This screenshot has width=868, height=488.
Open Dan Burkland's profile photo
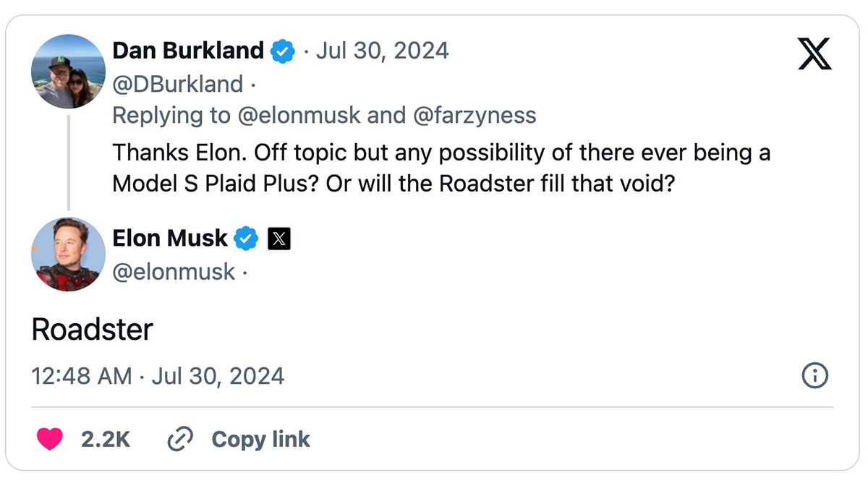(69, 72)
